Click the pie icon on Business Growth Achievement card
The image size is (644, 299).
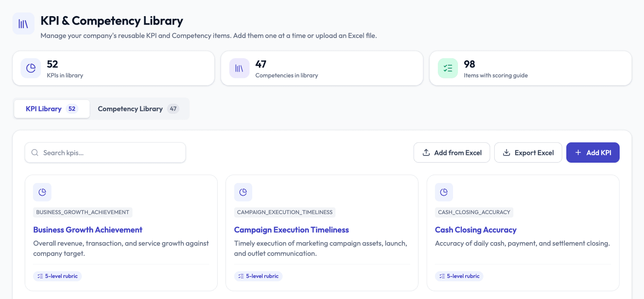coord(42,192)
